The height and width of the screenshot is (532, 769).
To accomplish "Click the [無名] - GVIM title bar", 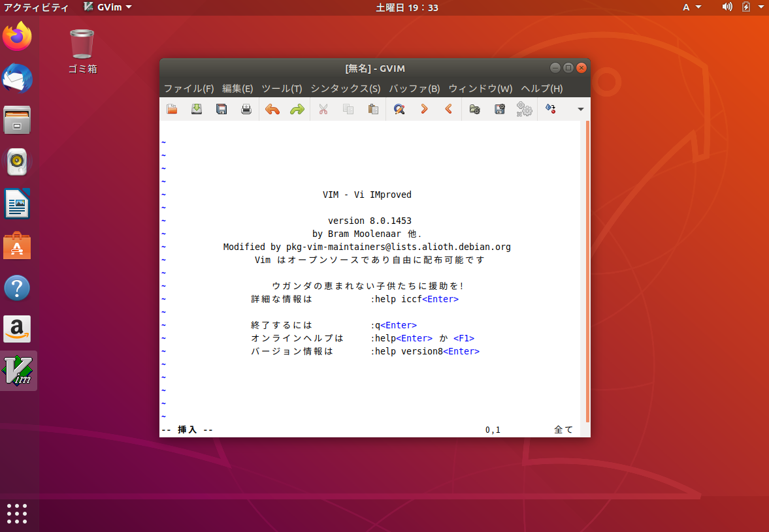I will pyautogui.click(x=374, y=68).
